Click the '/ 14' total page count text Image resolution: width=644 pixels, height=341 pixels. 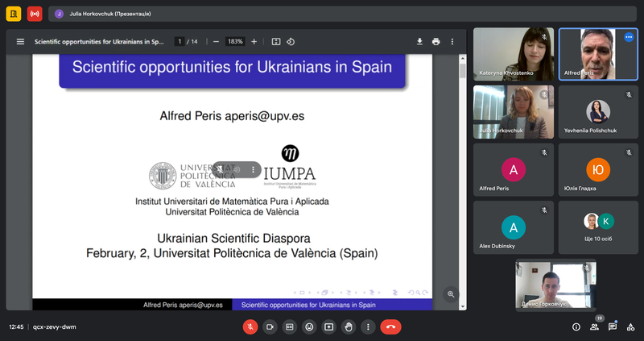point(192,42)
